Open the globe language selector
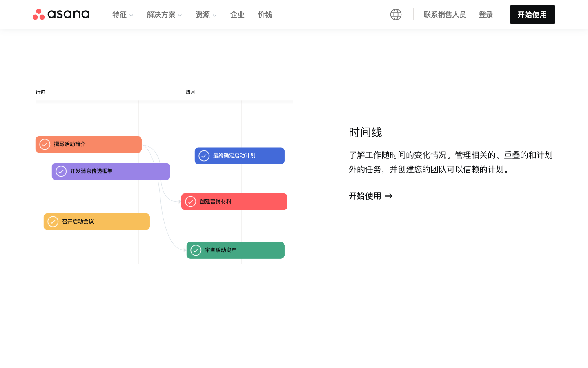 click(x=396, y=14)
